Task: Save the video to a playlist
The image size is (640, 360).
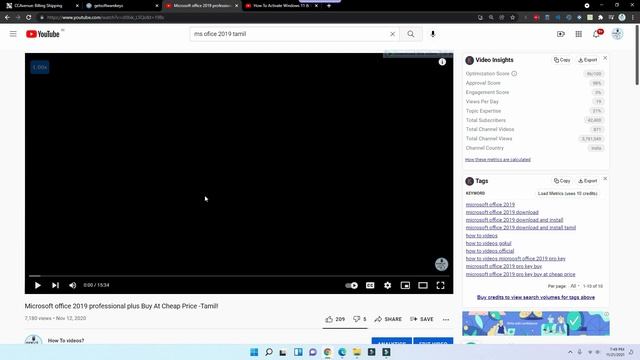Action: (x=422, y=319)
